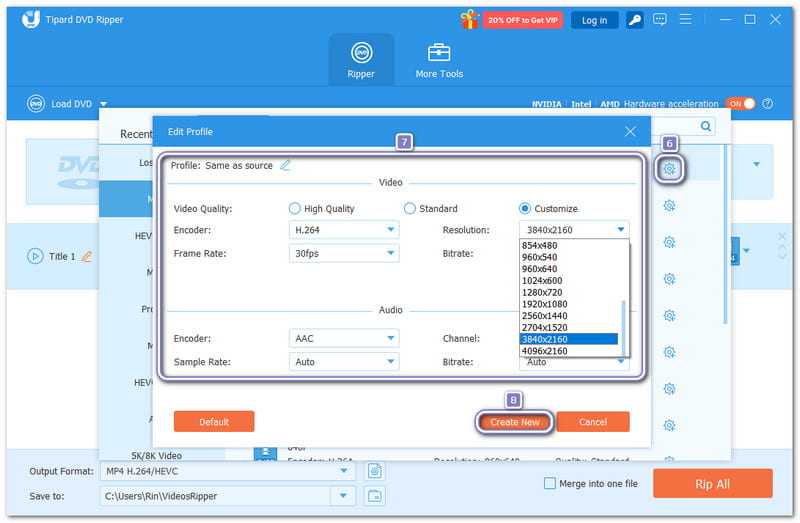Enable Merge into one file checkbox
The height and width of the screenshot is (523, 800).
tap(549, 484)
